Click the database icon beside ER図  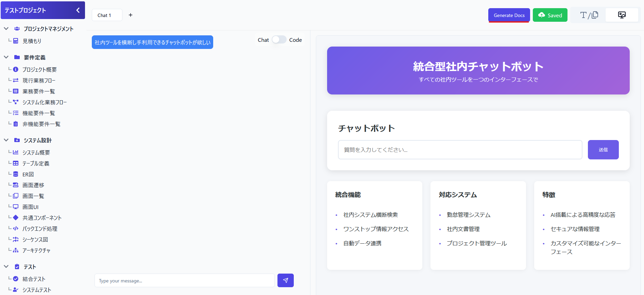pos(16,174)
